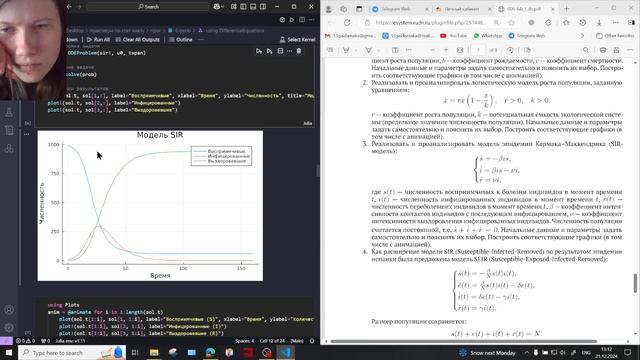Click the PDF page number field
The width and height of the screenshot is (640, 360).
(x=478, y=50)
